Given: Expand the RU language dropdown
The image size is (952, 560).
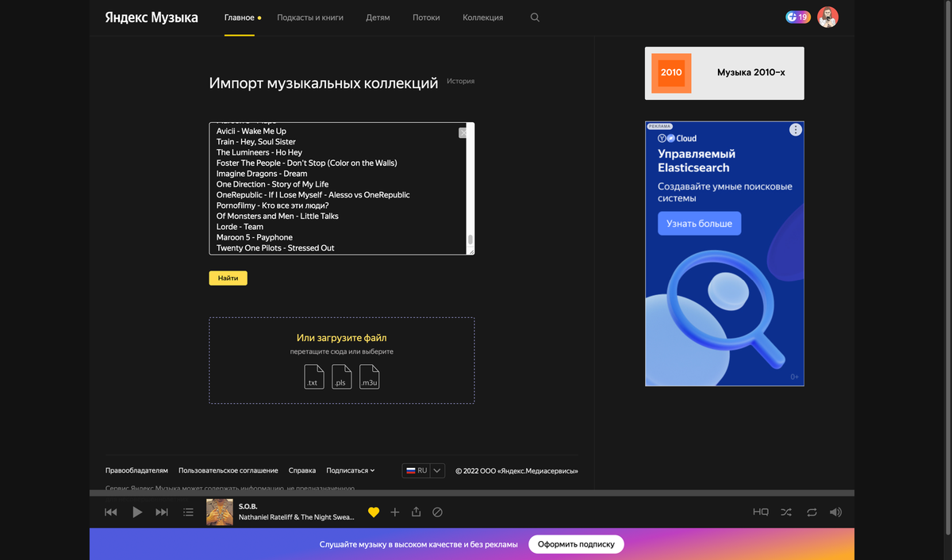Looking at the screenshot, I should click(437, 470).
